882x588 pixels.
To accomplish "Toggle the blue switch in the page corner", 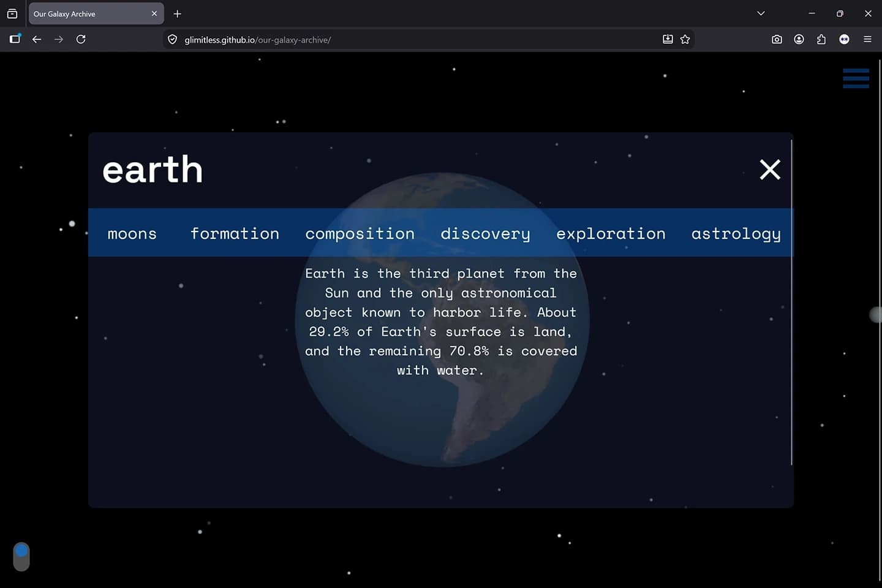I will [x=21, y=556].
